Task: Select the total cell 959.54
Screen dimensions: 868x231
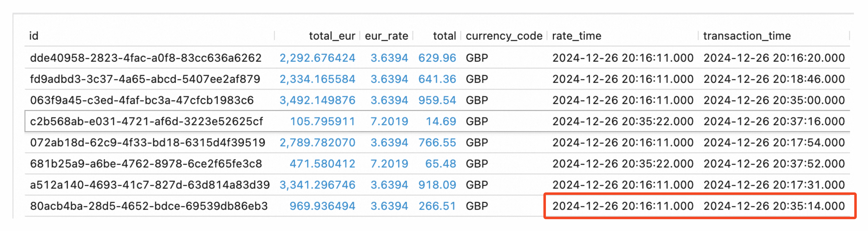Action: coord(437,100)
